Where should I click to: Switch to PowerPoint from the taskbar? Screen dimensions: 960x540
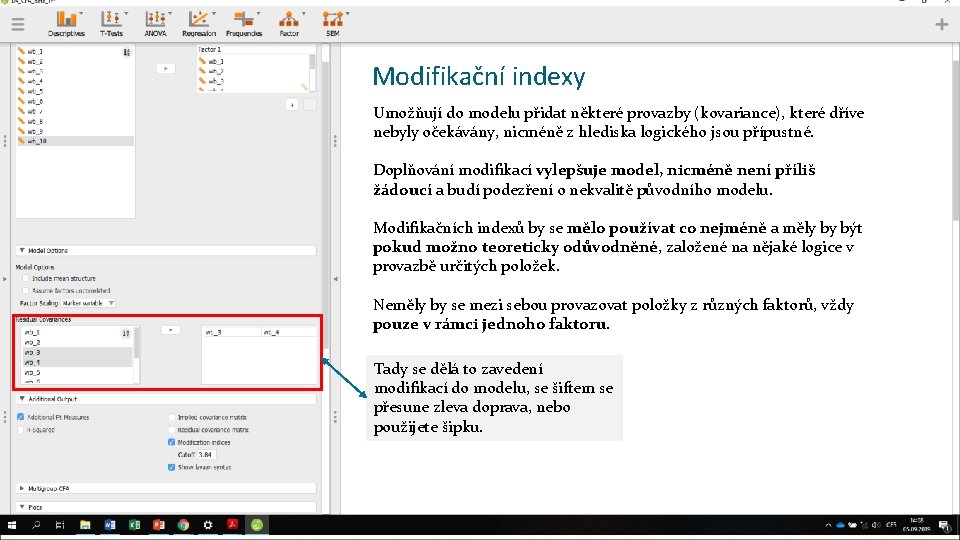159,525
